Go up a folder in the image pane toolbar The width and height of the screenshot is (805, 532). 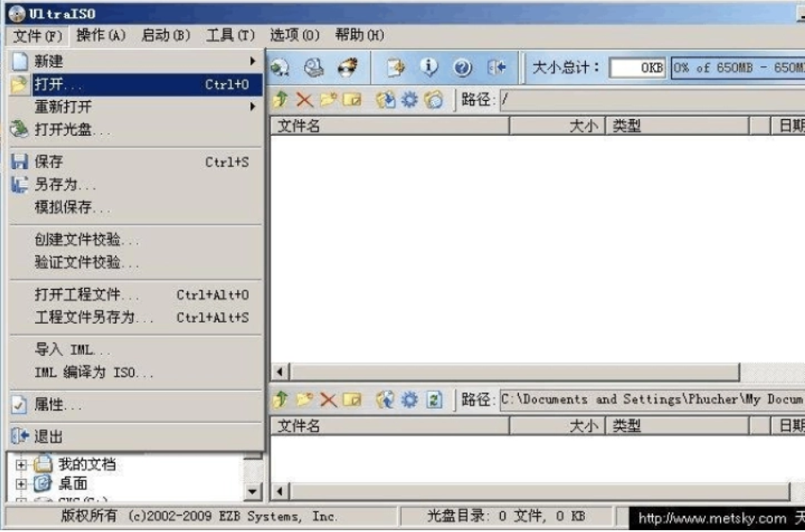click(280, 99)
